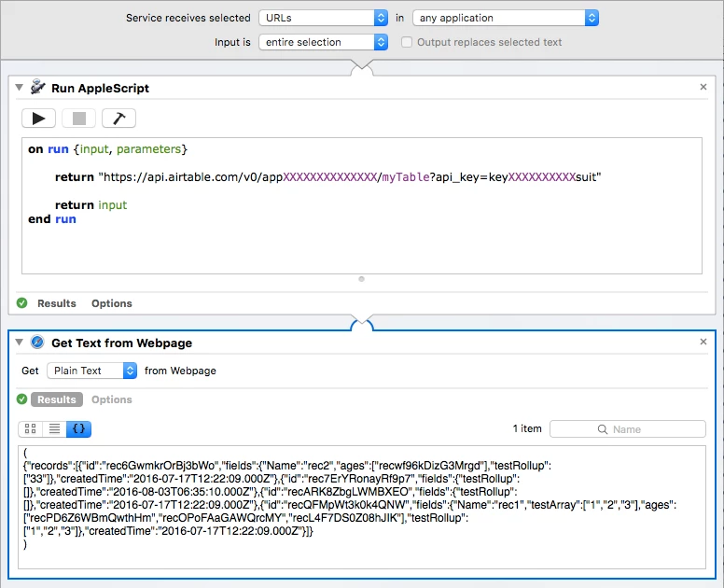724x588 pixels.
Task: Run the AppleScript with the play button
Action: (39, 119)
